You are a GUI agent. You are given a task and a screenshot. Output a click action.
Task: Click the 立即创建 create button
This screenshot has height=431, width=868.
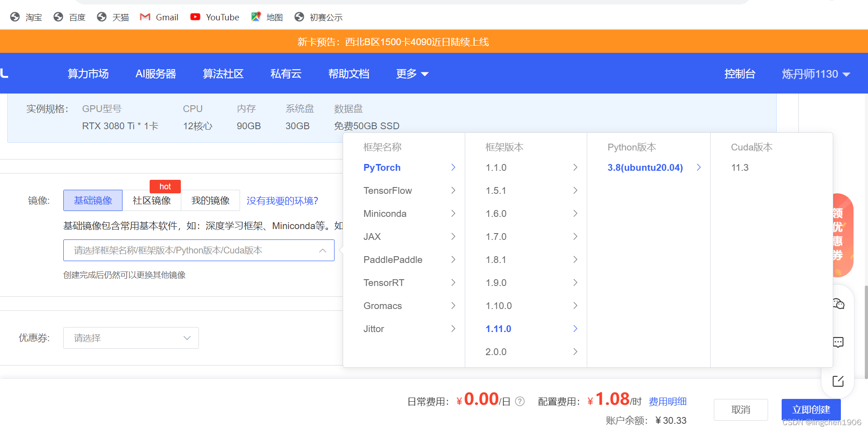811,410
